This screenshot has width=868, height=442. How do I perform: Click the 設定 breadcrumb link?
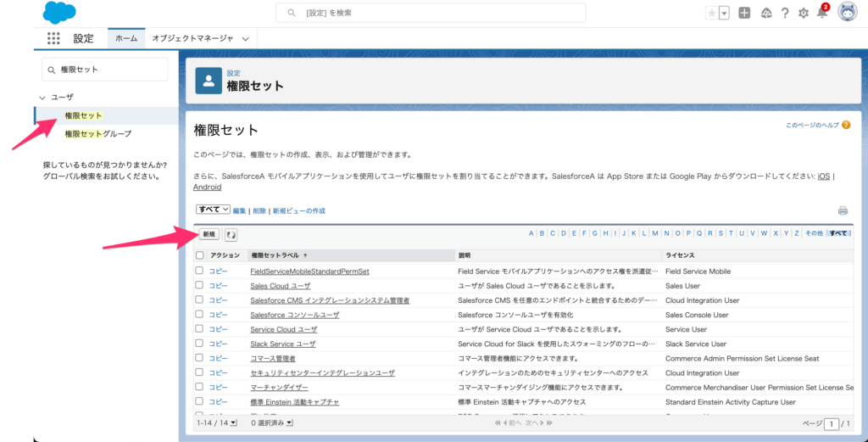point(234,73)
